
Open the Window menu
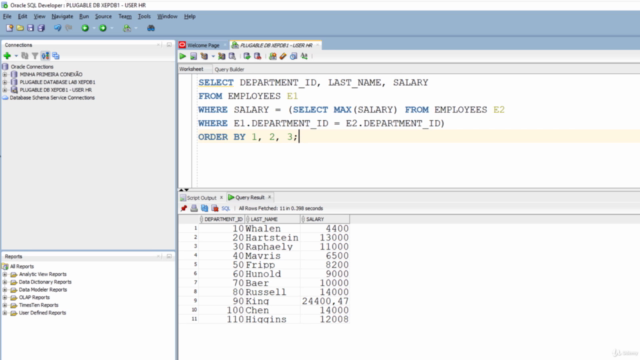pos(167,16)
